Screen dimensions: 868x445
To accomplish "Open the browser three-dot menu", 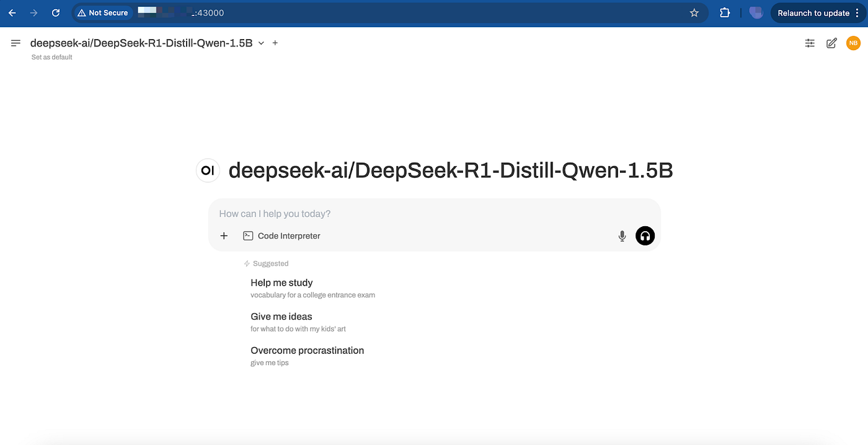I will [859, 13].
